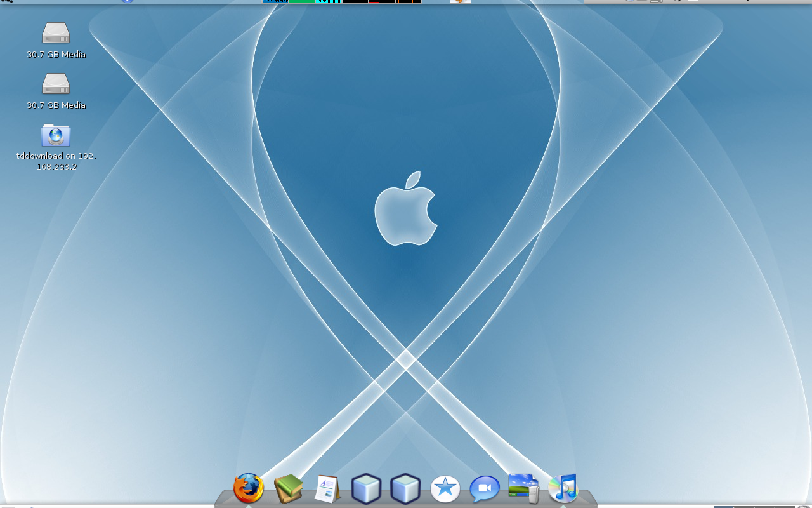The height and width of the screenshot is (508, 812).
Task: Launch Firefox from the dock
Action: [x=249, y=488]
